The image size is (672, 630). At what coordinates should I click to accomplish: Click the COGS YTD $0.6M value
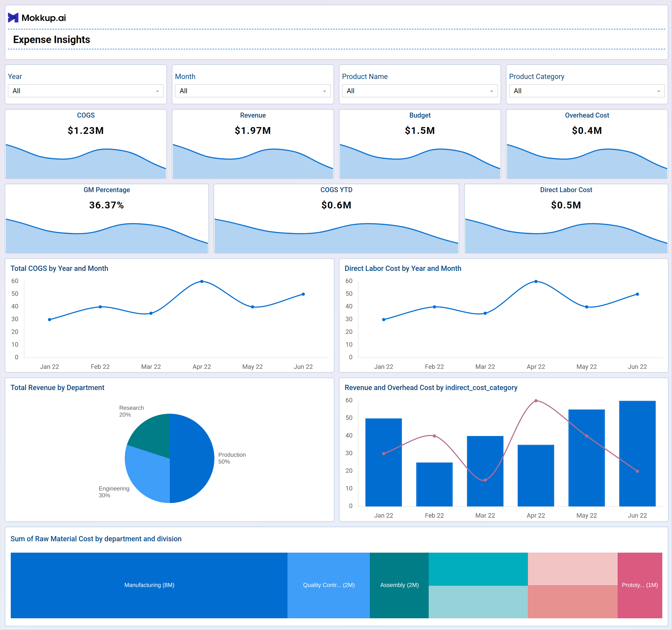[336, 205]
